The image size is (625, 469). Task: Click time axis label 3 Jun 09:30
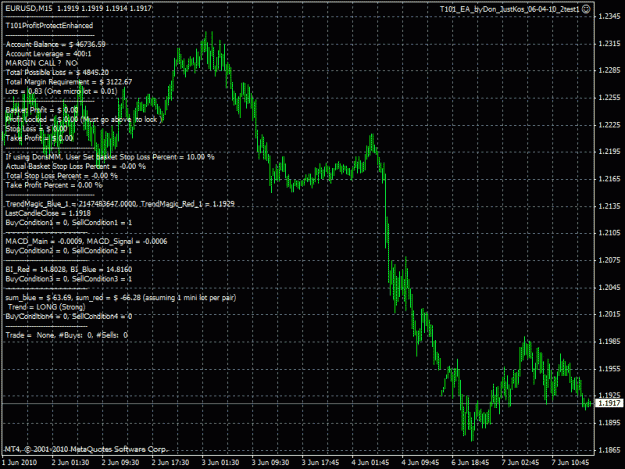(x=270, y=463)
